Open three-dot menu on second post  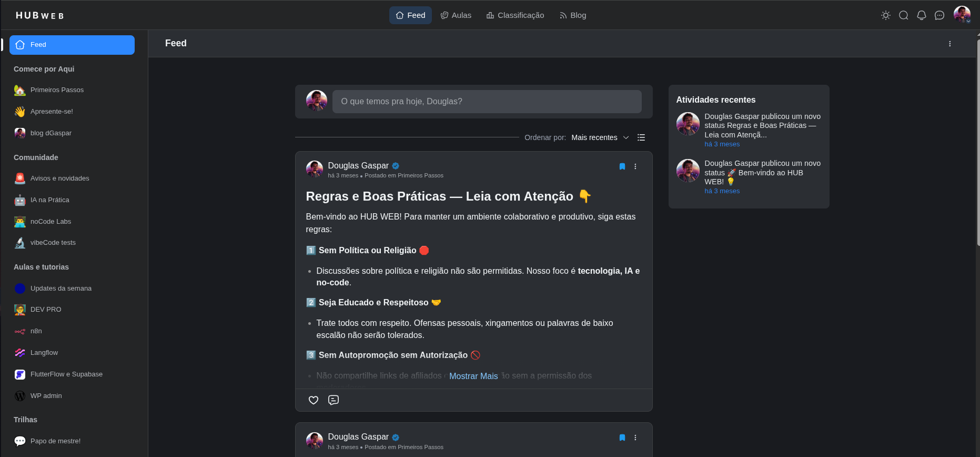tap(635, 438)
